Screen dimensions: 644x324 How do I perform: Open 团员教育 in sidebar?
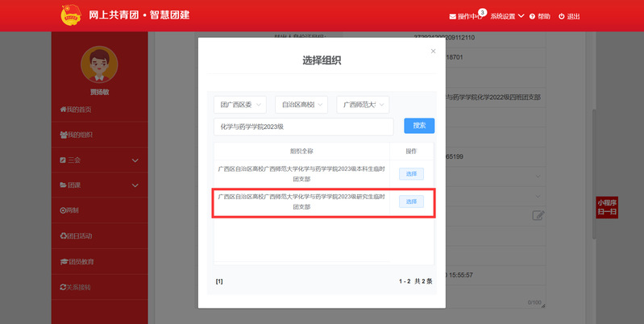(x=99, y=262)
